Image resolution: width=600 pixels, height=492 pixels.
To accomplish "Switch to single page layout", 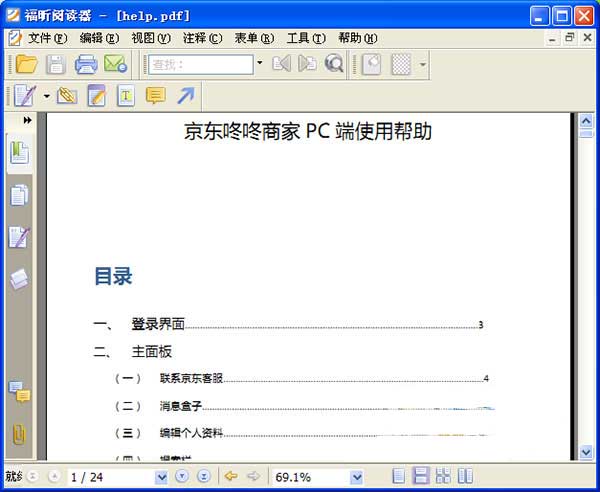I will tap(399, 476).
